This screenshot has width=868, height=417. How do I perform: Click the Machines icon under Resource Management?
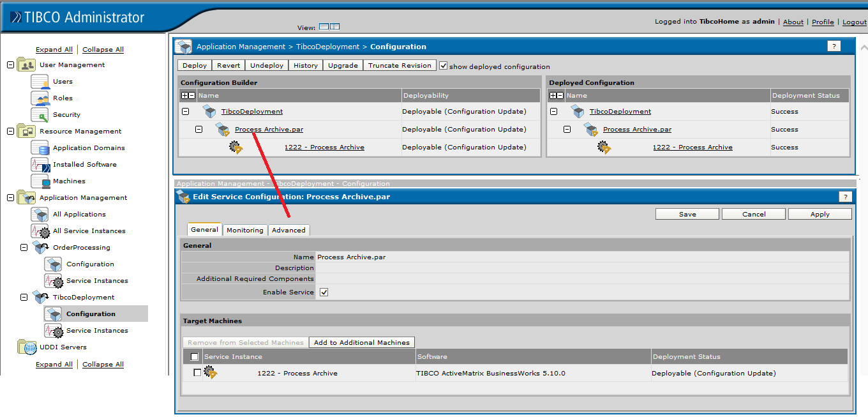[x=40, y=181]
